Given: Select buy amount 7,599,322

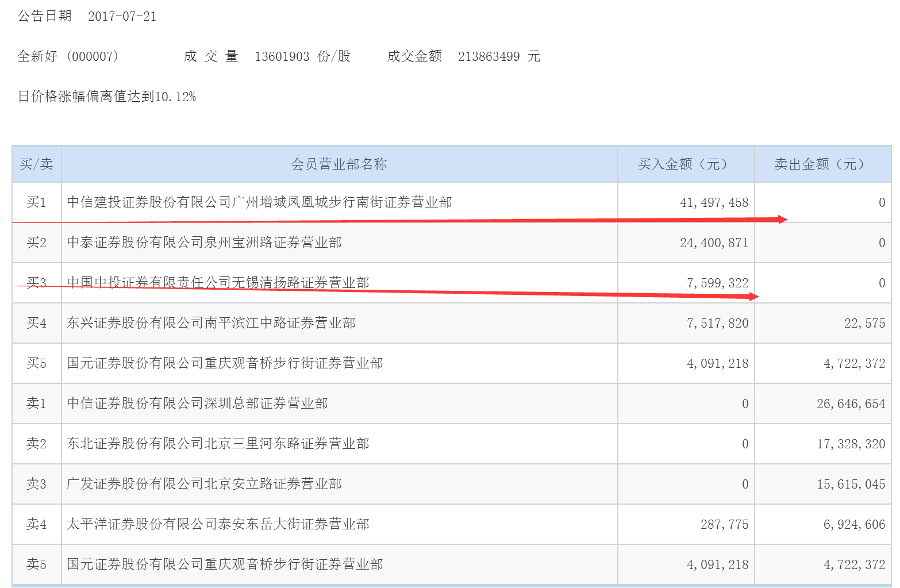Looking at the screenshot, I should pos(718,283).
